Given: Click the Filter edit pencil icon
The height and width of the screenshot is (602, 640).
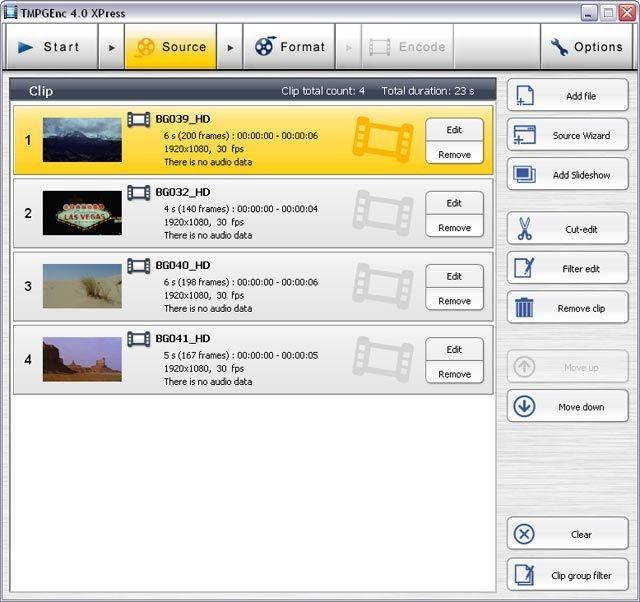Looking at the screenshot, I should tap(524, 268).
